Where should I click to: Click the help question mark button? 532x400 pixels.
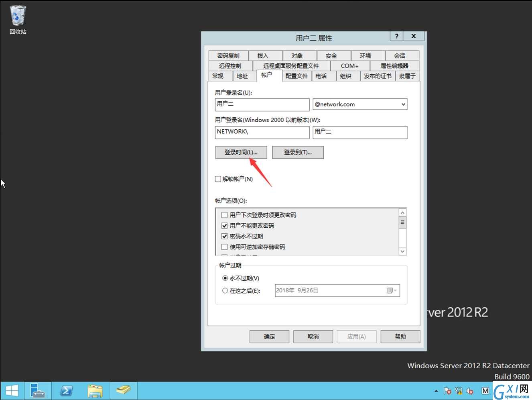(x=396, y=36)
